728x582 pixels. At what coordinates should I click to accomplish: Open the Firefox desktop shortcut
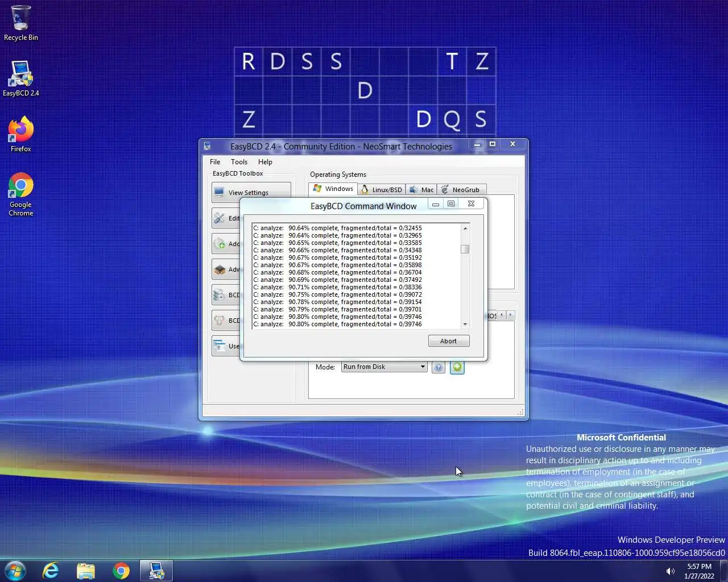20,134
